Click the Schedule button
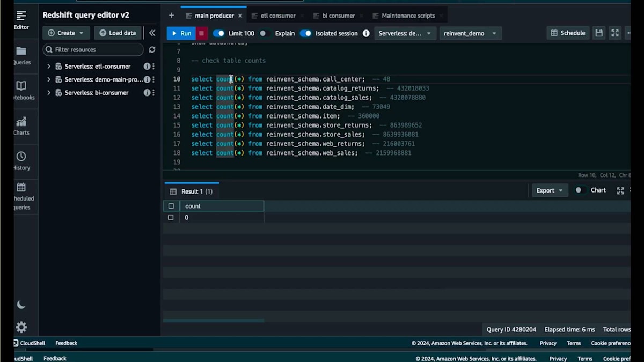 pos(568,33)
